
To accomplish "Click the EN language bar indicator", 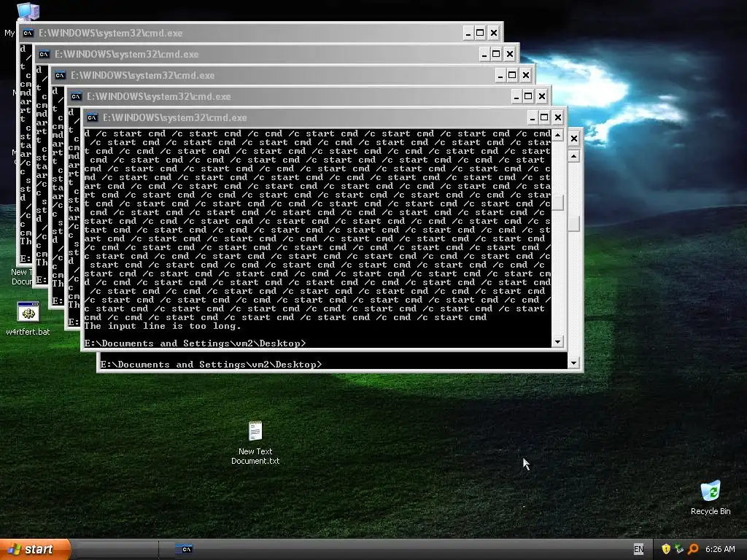I will pos(638,549).
